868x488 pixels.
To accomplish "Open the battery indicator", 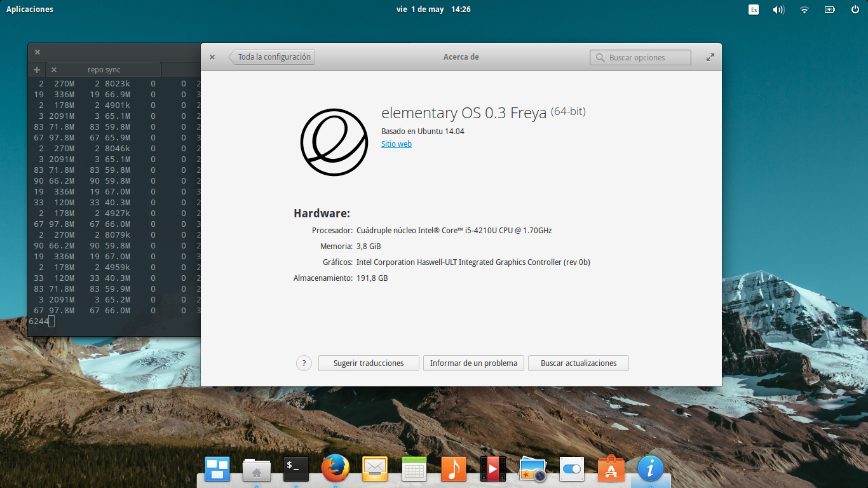I will [830, 10].
